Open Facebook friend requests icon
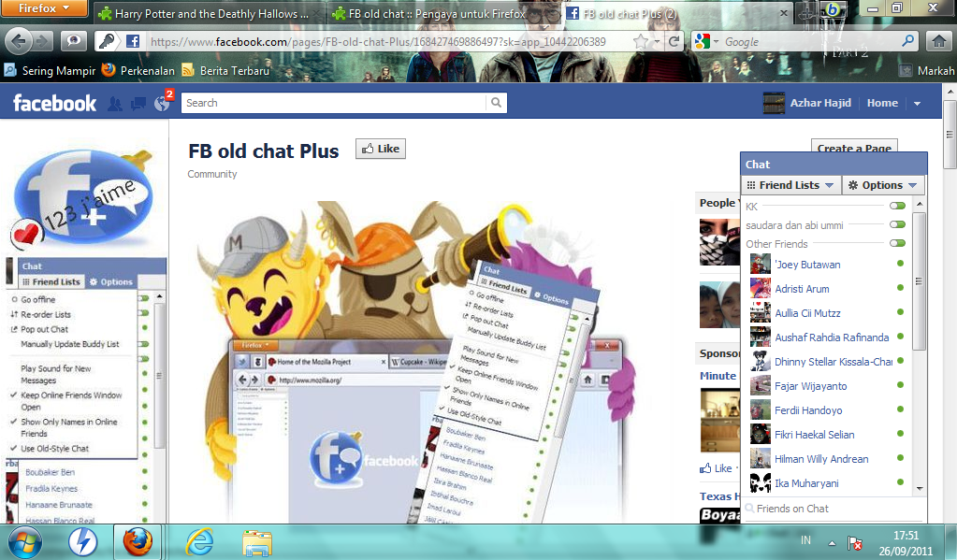 pos(114,104)
